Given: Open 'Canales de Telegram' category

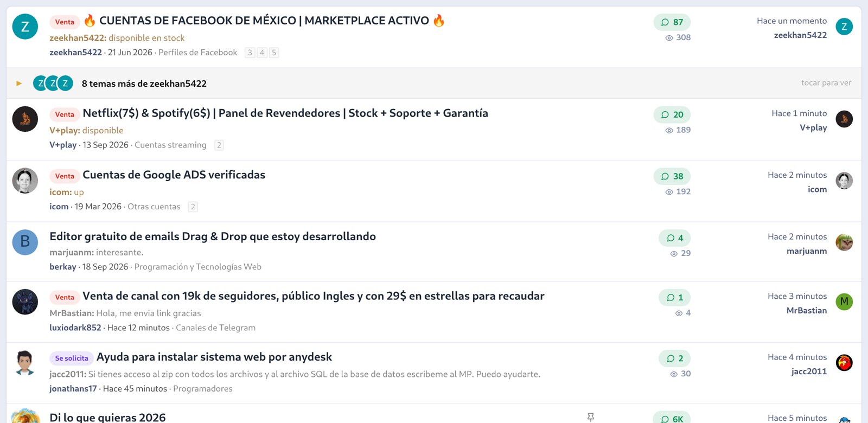Looking at the screenshot, I should point(215,328).
